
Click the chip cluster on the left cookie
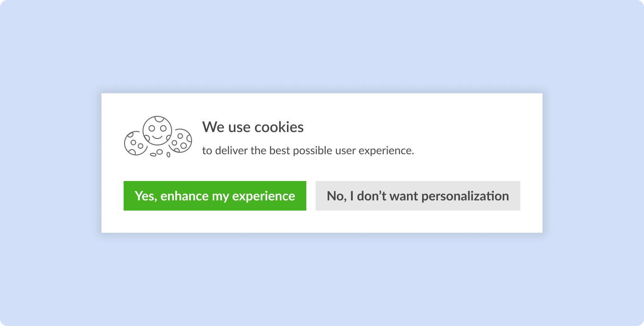[x=137, y=144]
